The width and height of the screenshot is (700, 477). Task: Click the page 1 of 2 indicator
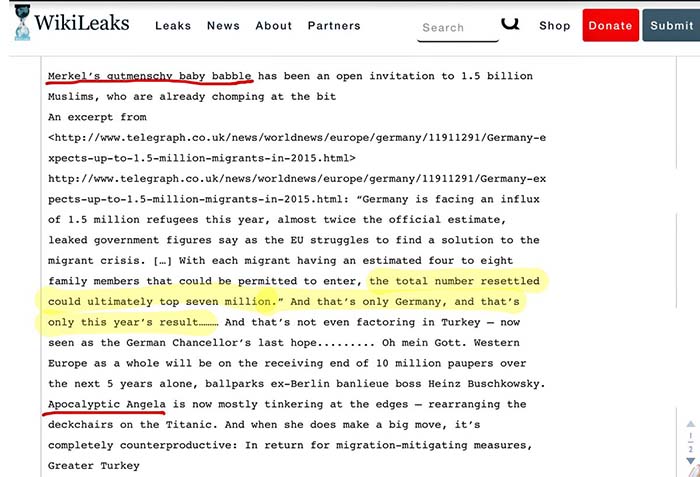pos(691,442)
